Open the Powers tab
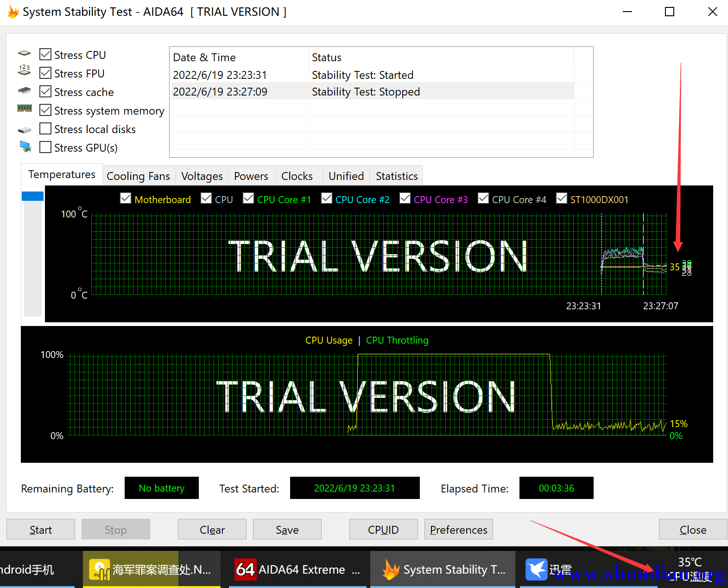This screenshot has width=728, height=588. tap(251, 176)
